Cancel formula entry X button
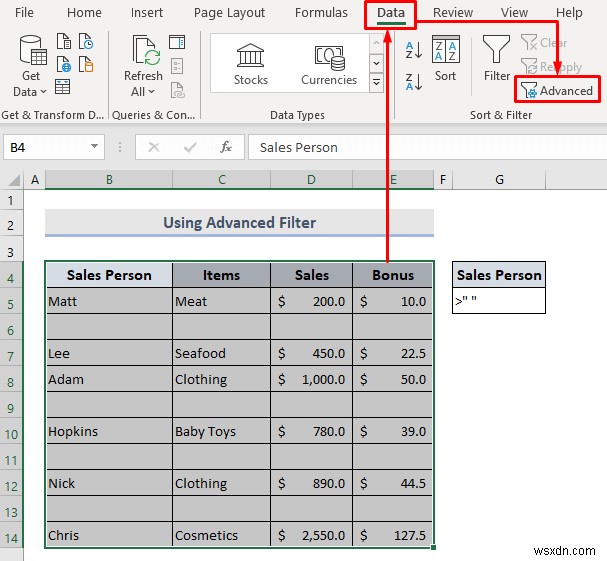 [154, 147]
